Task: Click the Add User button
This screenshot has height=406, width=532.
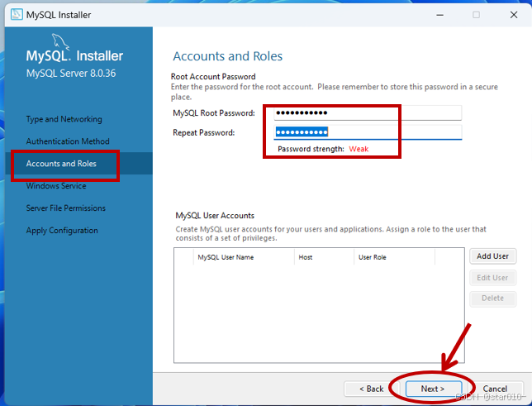Action: [492, 256]
